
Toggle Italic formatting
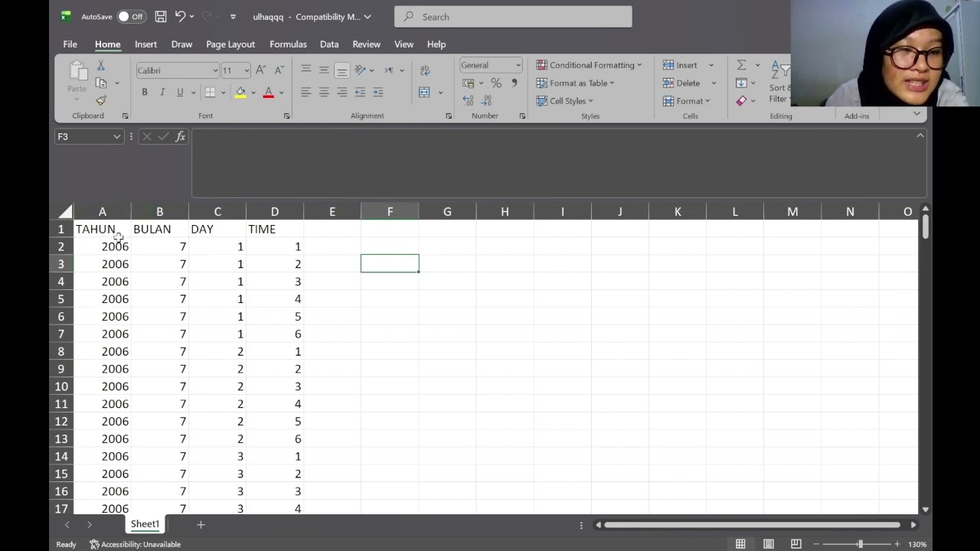pyautogui.click(x=162, y=92)
